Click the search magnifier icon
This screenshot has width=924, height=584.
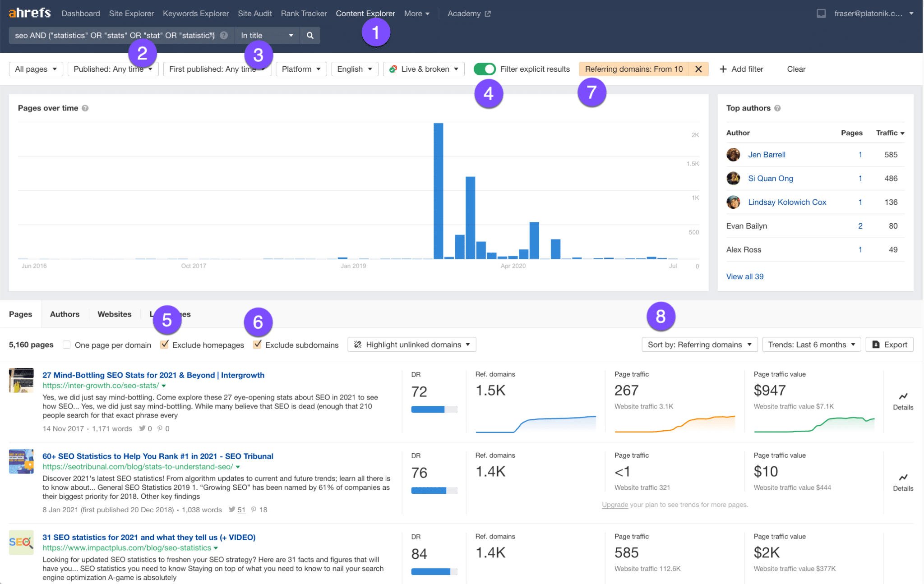[x=310, y=35]
